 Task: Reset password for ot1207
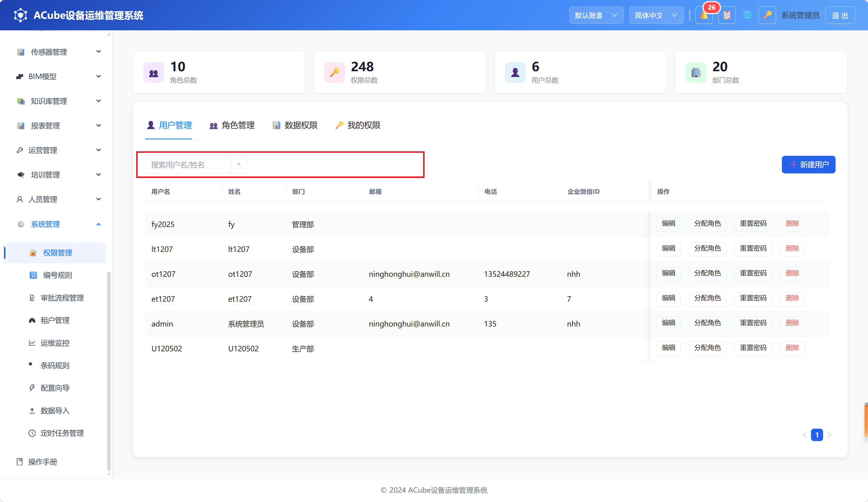(753, 273)
